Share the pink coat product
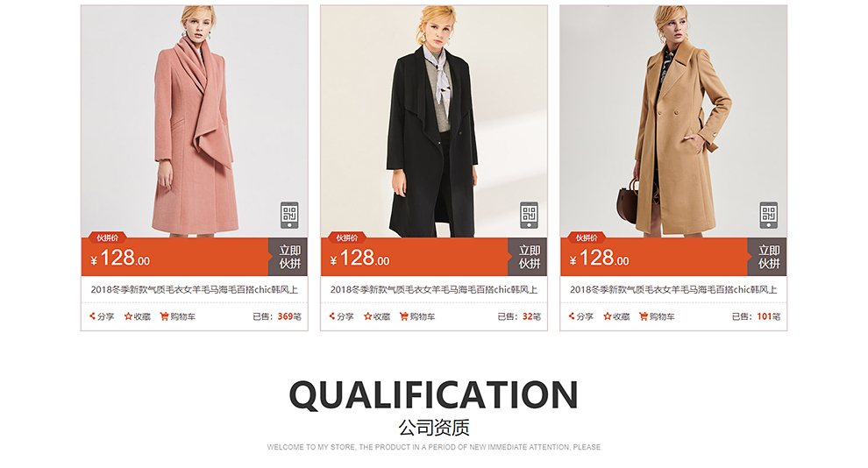This screenshot has width=868, height=468. 102,316
